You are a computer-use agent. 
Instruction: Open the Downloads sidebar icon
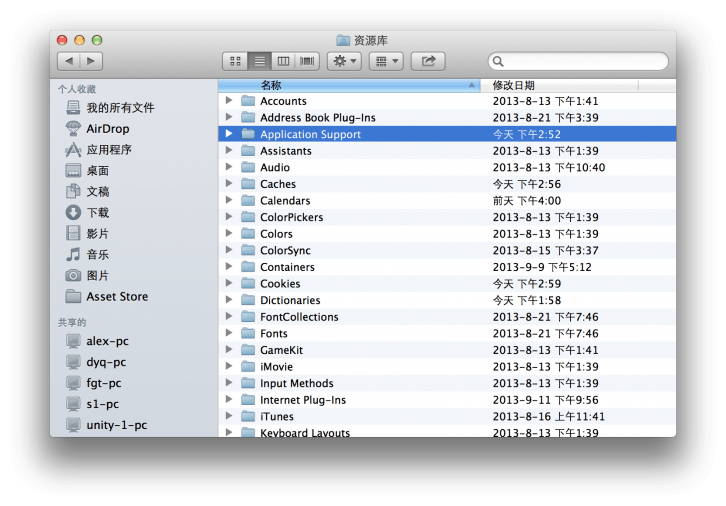click(x=73, y=213)
